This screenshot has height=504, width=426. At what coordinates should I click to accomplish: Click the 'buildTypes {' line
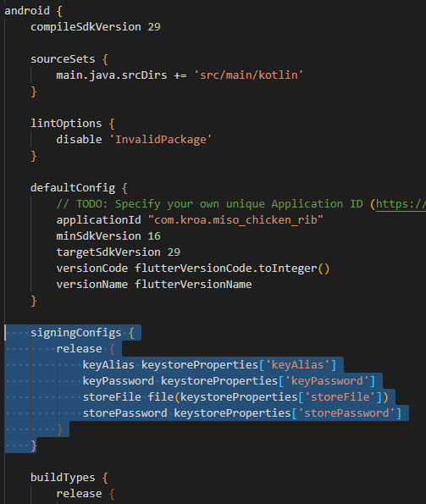(x=69, y=478)
